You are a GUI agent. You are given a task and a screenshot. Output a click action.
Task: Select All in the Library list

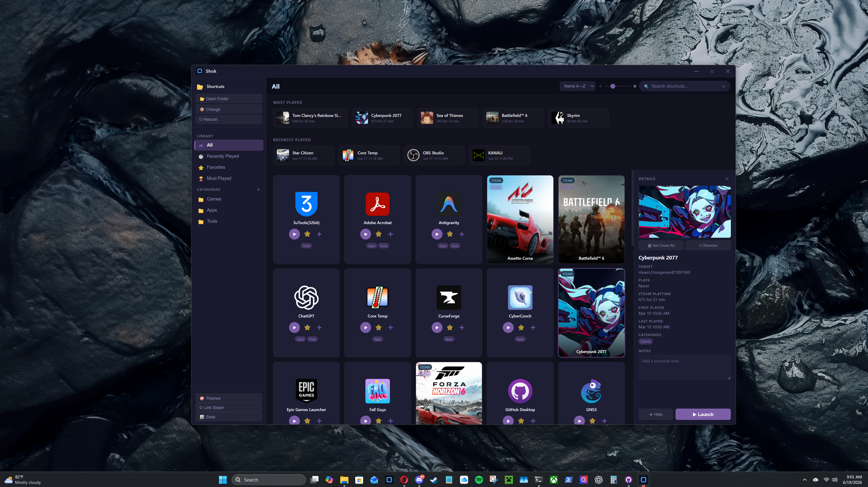point(229,145)
